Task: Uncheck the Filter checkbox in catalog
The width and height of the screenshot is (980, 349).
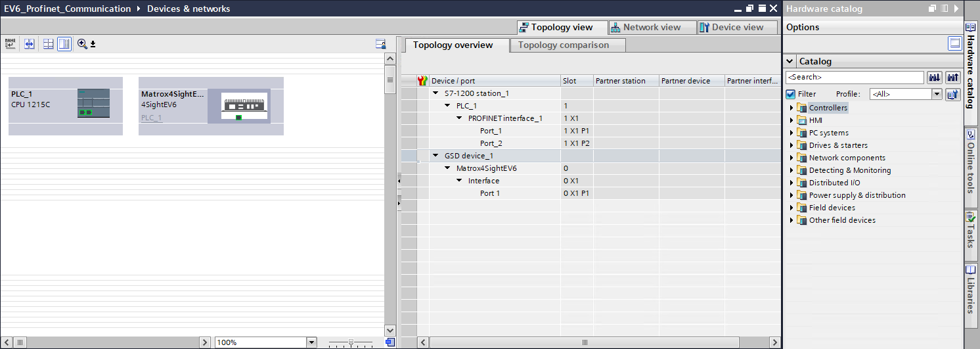Action: click(791, 94)
